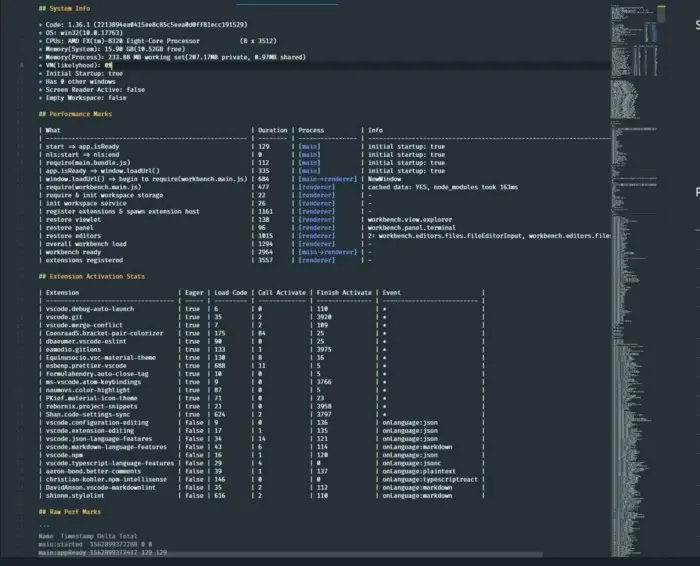Click the 'Duration' column header
Screen dimensions: 700x566
273,130
